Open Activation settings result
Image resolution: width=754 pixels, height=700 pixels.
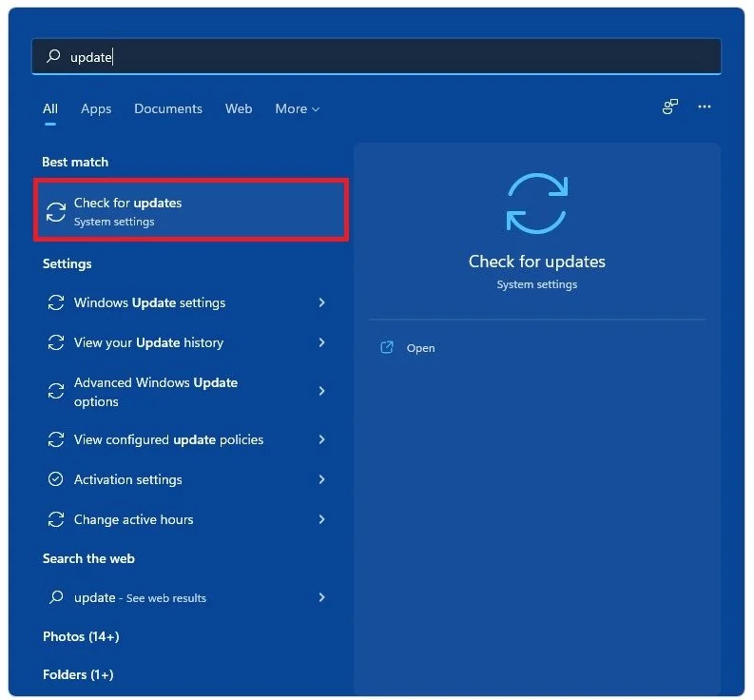(x=187, y=479)
